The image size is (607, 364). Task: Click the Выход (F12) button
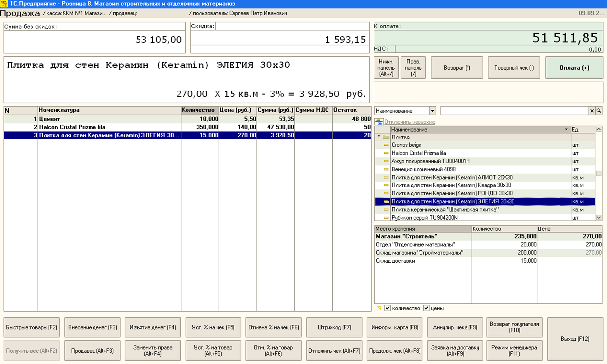575,339
